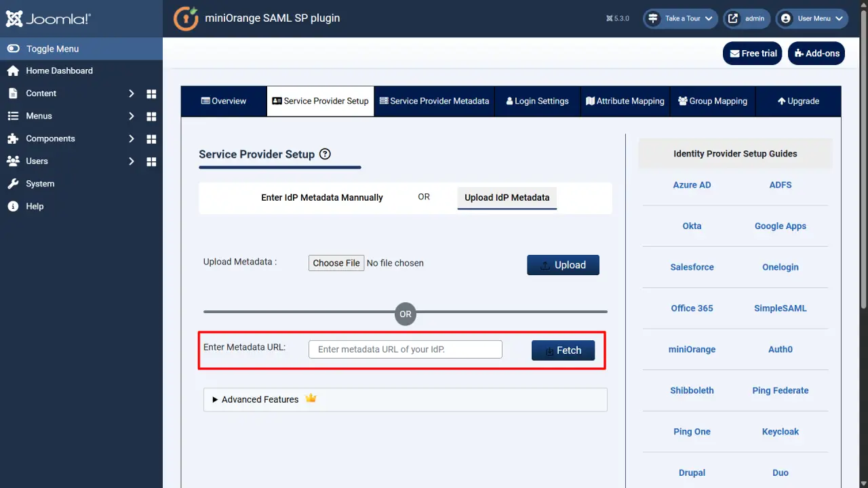The height and width of the screenshot is (488, 868).
Task: Click the miniOrange plugin logo icon
Action: pyautogui.click(x=186, y=18)
